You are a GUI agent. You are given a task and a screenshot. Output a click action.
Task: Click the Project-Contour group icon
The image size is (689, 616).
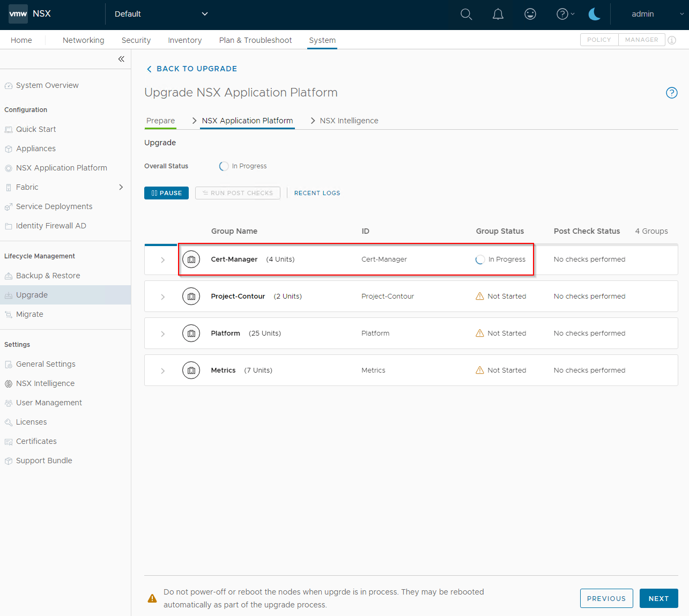click(191, 296)
